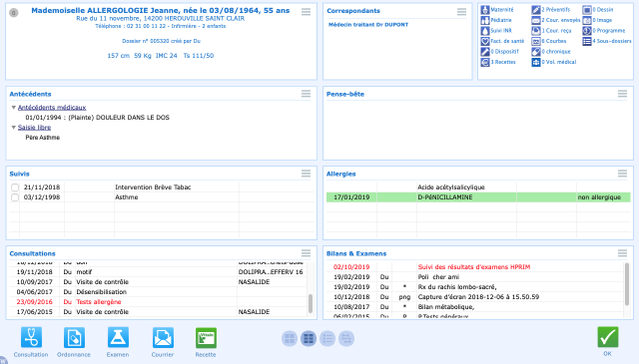The width and height of the screenshot is (639, 364).
Task: Open the 2 Cour. envoyés envelope icon
Action: [536, 20]
